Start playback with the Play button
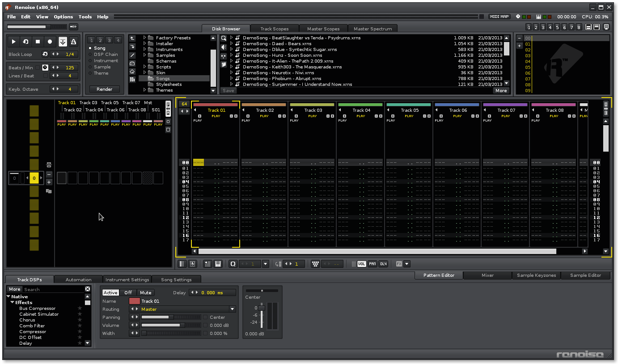 [14, 42]
